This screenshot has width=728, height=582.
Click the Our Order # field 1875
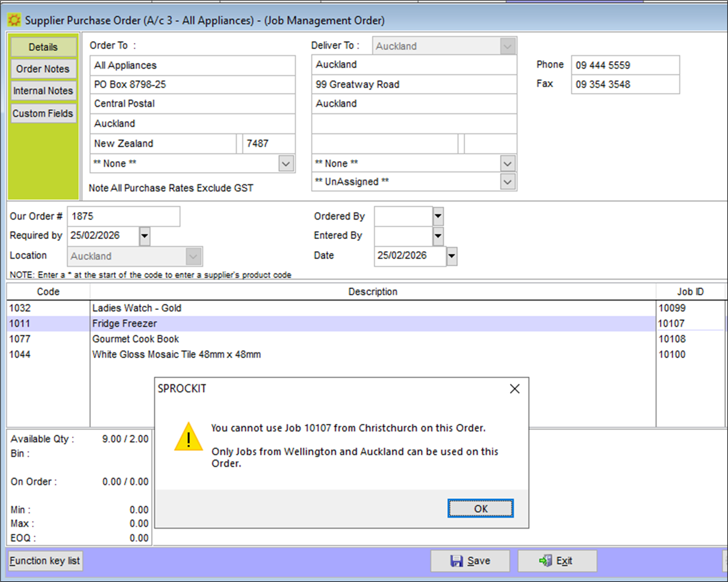[x=123, y=216]
